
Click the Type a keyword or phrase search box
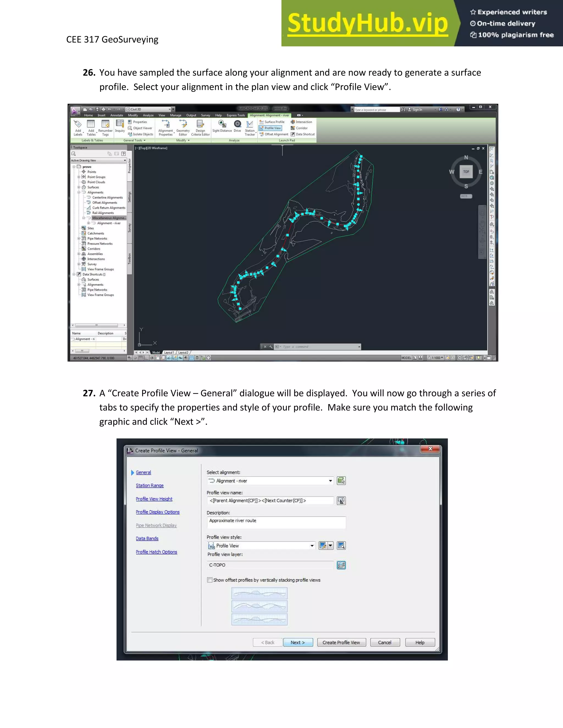click(x=377, y=110)
